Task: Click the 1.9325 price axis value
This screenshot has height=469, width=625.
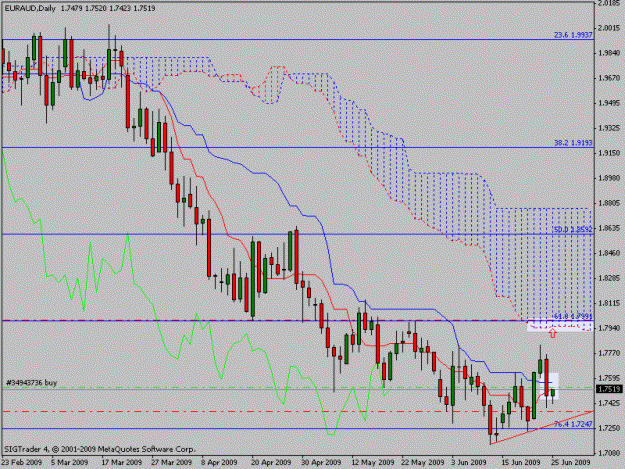Action: pos(609,128)
